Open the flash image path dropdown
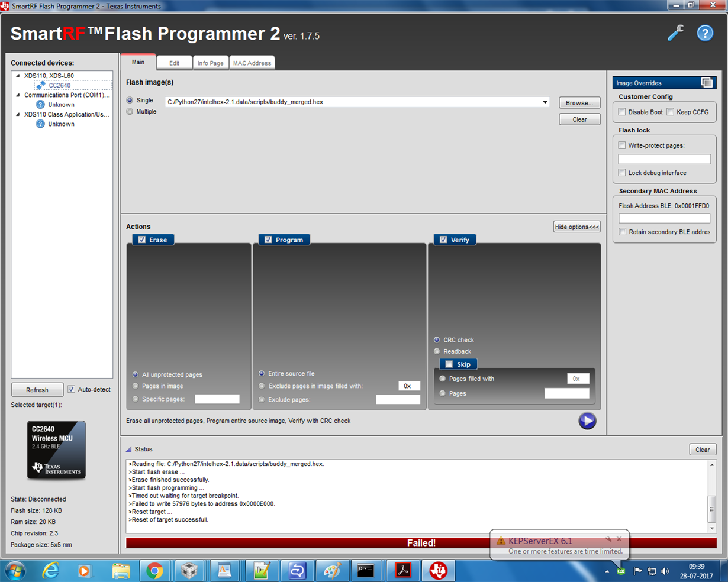728x582 pixels. pyautogui.click(x=545, y=102)
